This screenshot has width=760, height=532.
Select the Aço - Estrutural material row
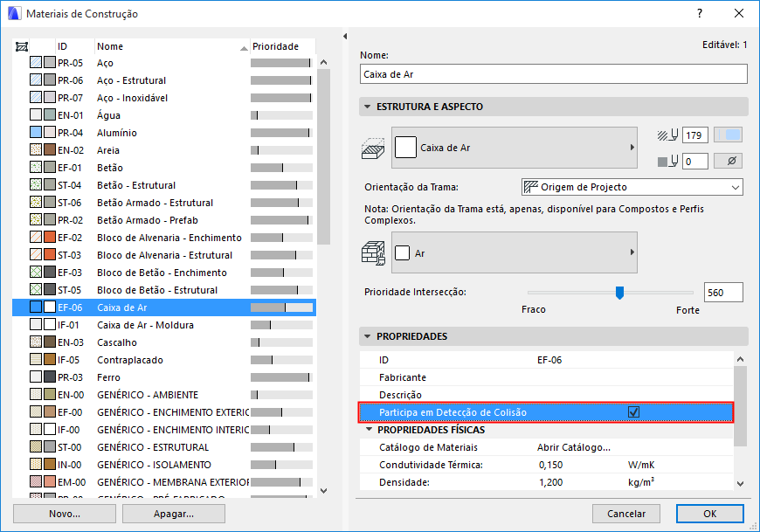pyautogui.click(x=164, y=80)
